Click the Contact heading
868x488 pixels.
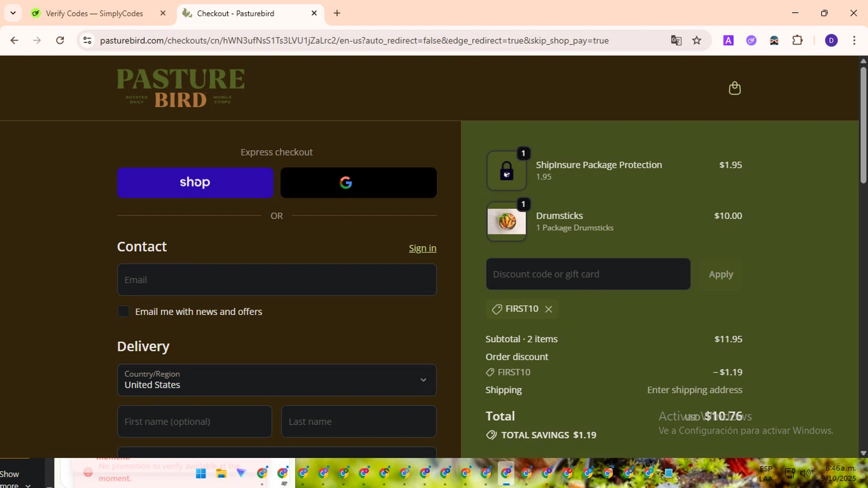click(142, 247)
